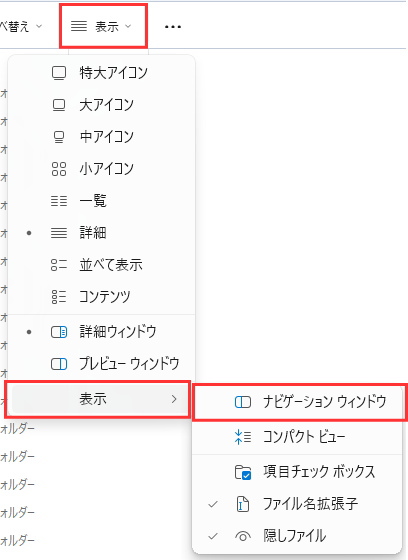Open the three-dots more options button
Viewport: 408px width, 560px height.
coord(173,26)
